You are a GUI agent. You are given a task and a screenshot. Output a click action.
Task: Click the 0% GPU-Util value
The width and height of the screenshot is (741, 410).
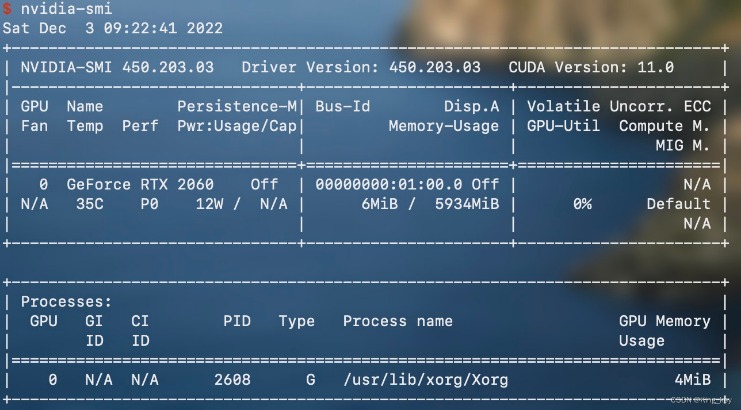[582, 204]
